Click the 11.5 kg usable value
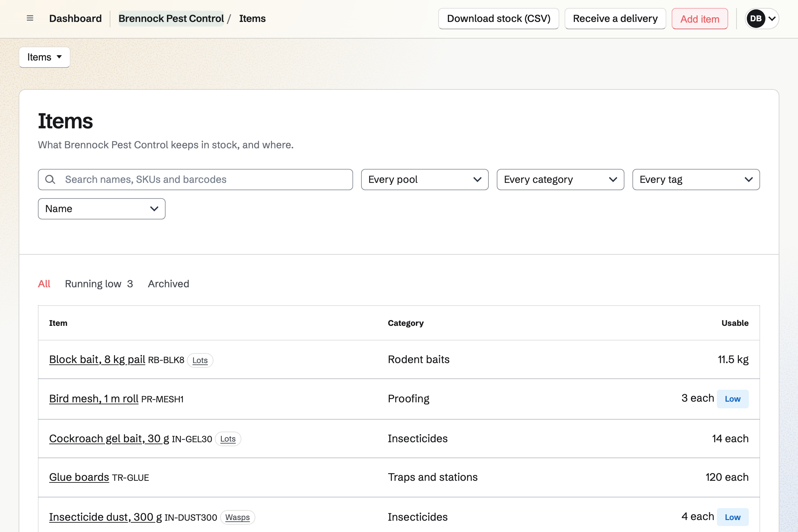The height and width of the screenshot is (532, 798). [x=733, y=359]
